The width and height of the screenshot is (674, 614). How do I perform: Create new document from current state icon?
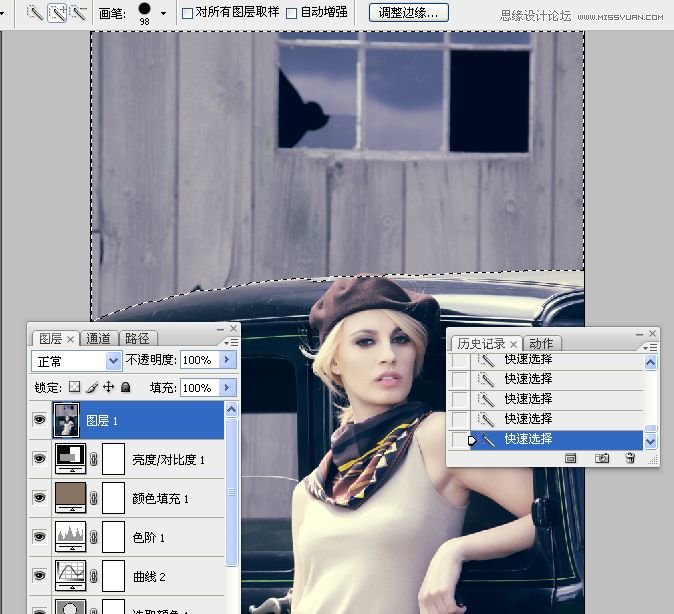[x=572, y=458]
